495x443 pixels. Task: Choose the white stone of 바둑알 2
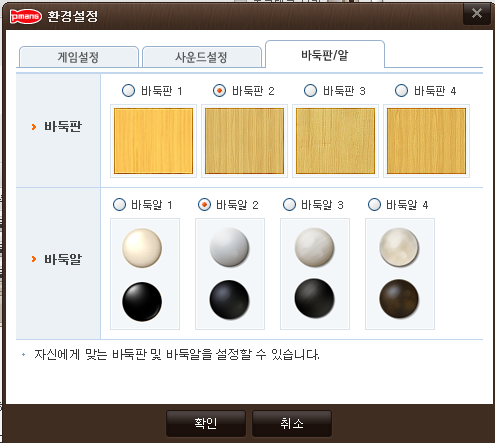229,247
